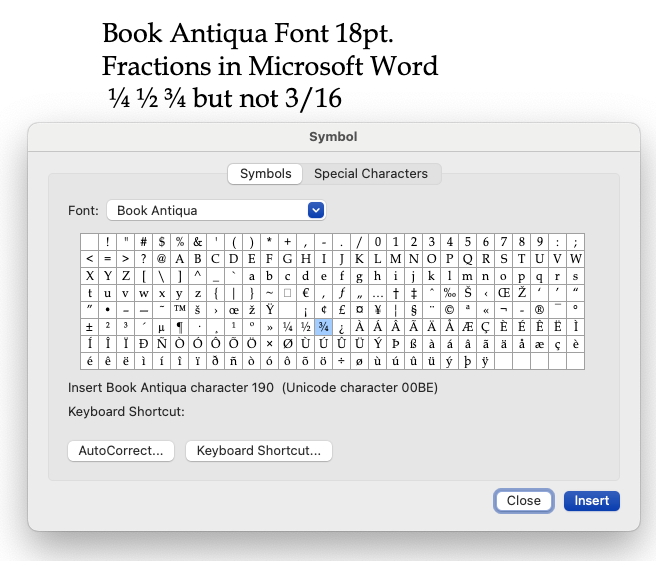
Task: Select the × multiplication symbol cell
Action: (269, 344)
